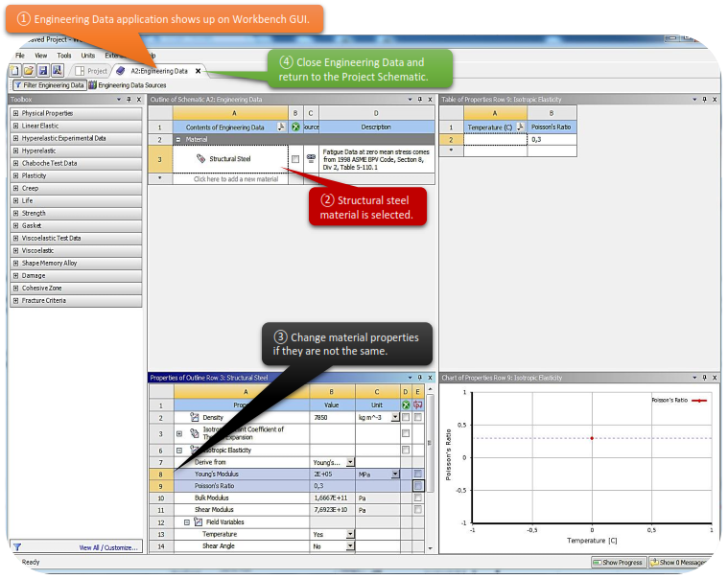728x579 pixels.
Task: Open the 'Derive from' dropdown
Action: point(350,462)
